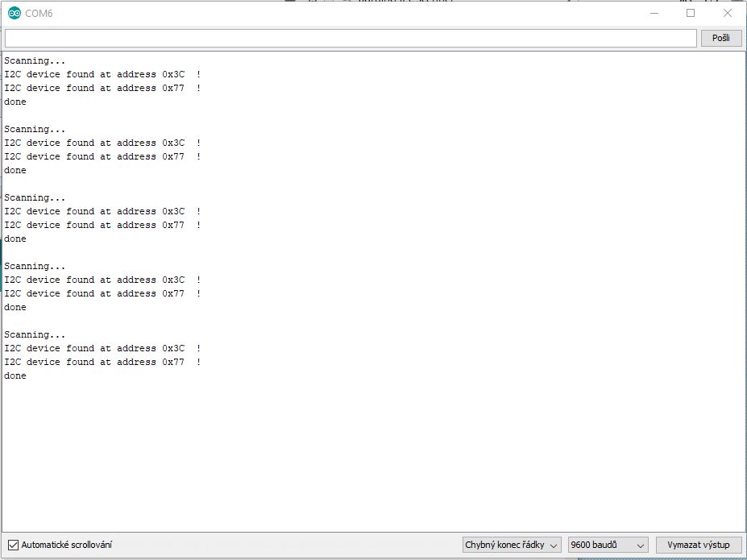Click the second "Scanning..." output line
The image size is (747, 560).
[35, 129]
